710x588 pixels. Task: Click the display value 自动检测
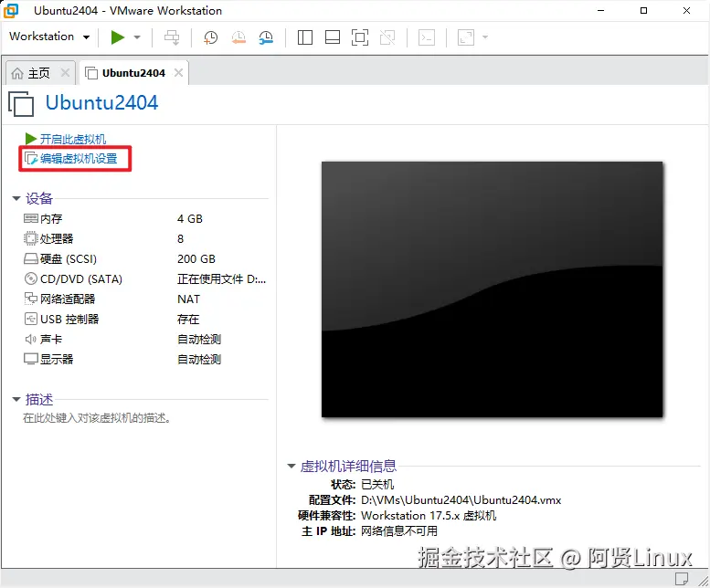(199, 360)
